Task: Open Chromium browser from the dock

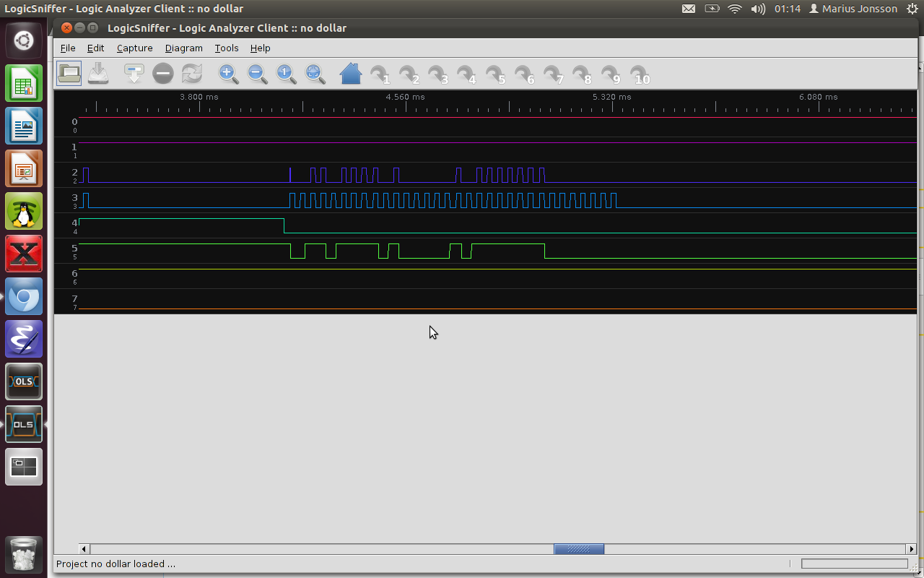Action: 24,296
